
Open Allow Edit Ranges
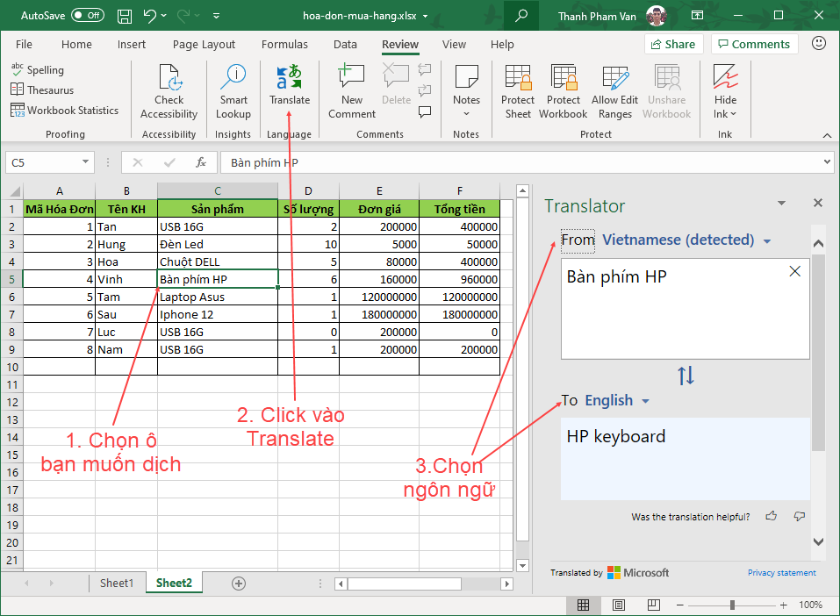(614, 91)
